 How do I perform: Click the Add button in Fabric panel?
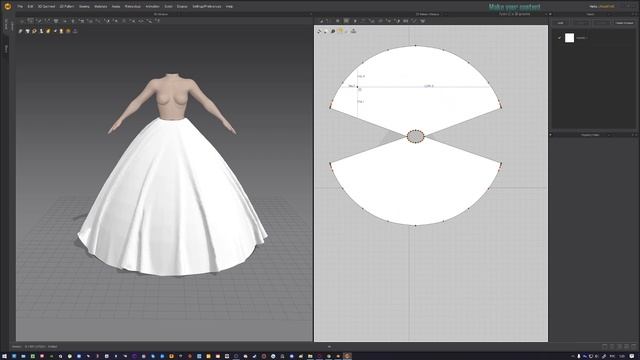[560, 23]
